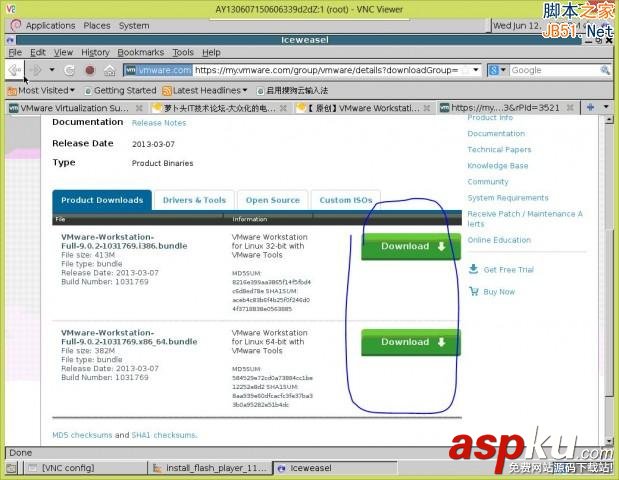Switch to the [VNC config] taskbar window
Image resolution: width=619 pixels, height=480 pixels.
85,468
